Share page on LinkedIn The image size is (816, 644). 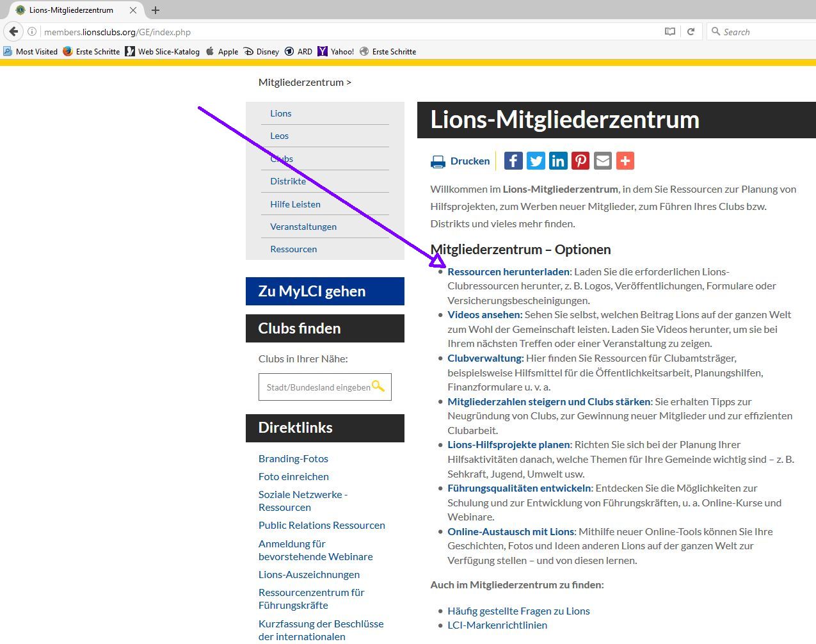558,161
